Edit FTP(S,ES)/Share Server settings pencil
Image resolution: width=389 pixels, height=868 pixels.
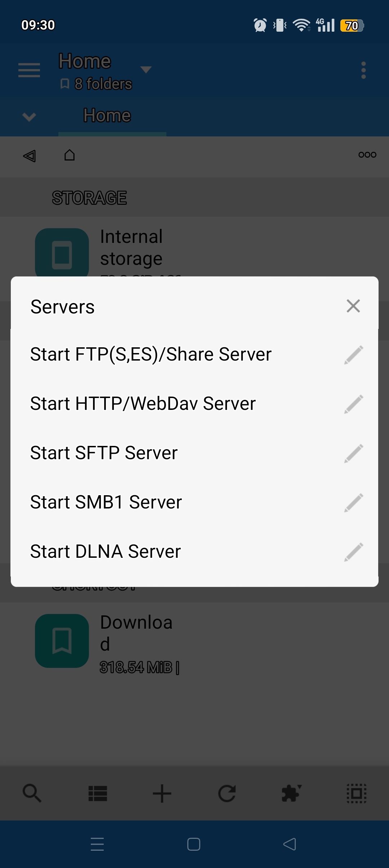[353, 355]
